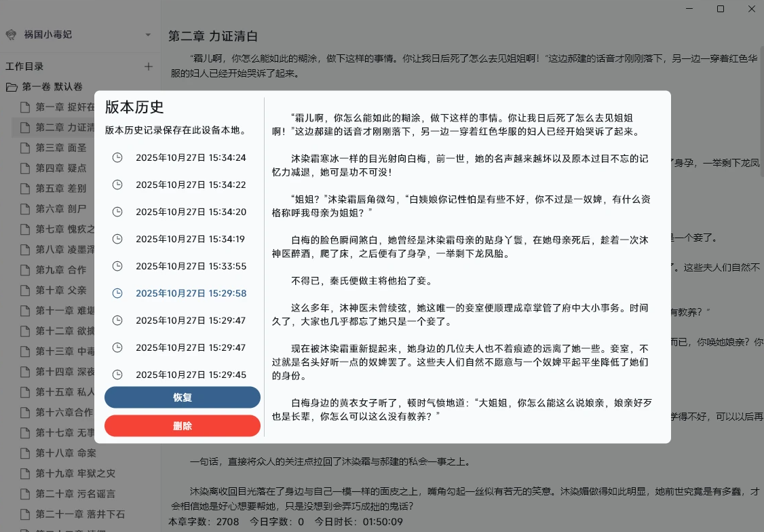This screenshot has height=532, width=764.
Task: Click the clock icon beside highlighted 15:29:58 version
Action: [x=117, y=293]
